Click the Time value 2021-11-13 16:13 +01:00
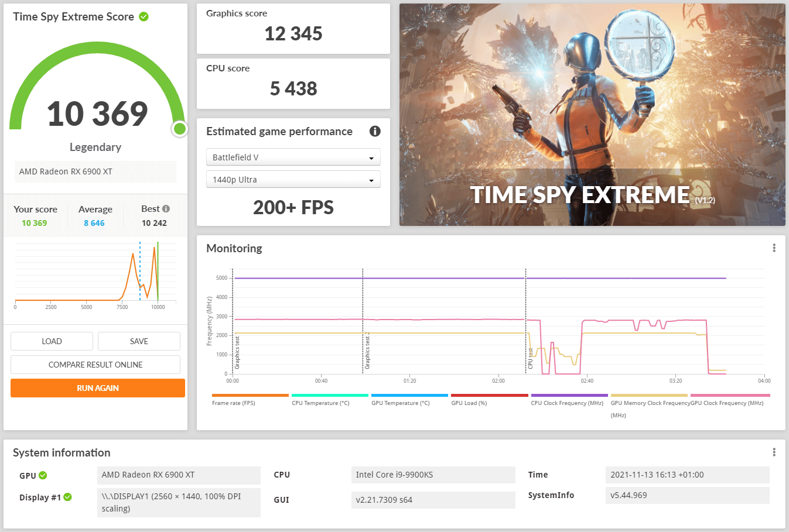The image size is (789, 532). [x=688, y=475]
